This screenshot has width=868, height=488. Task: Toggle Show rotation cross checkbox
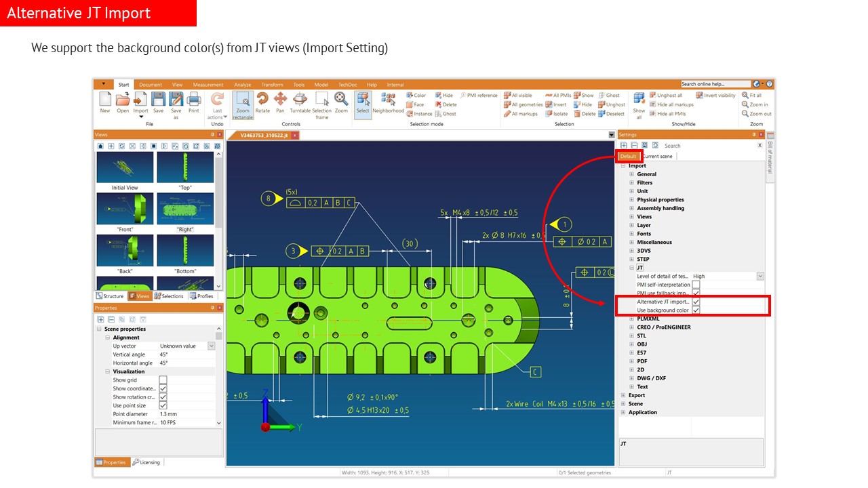point(163,397)
